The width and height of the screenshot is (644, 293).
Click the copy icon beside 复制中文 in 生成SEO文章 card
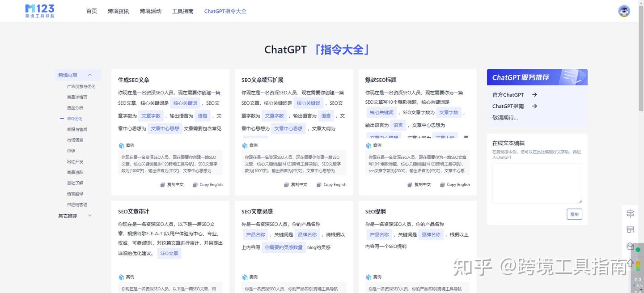click(x=164, y=184)
